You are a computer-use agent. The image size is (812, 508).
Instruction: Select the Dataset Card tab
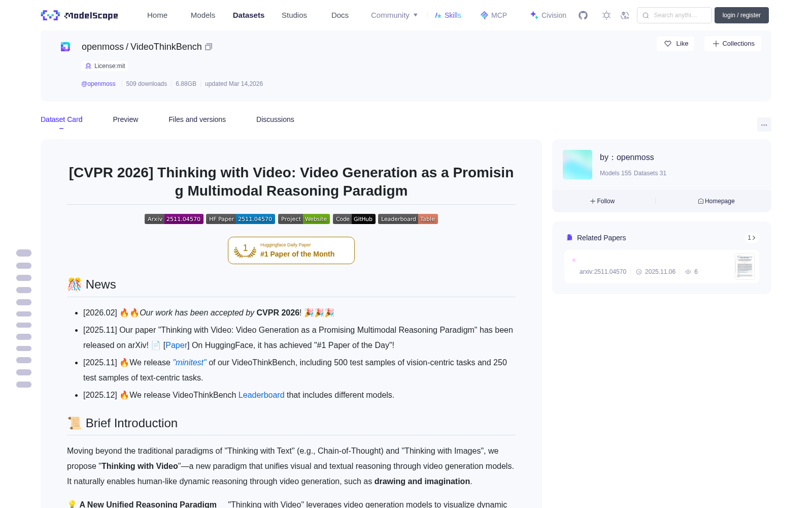pos(61,119)
